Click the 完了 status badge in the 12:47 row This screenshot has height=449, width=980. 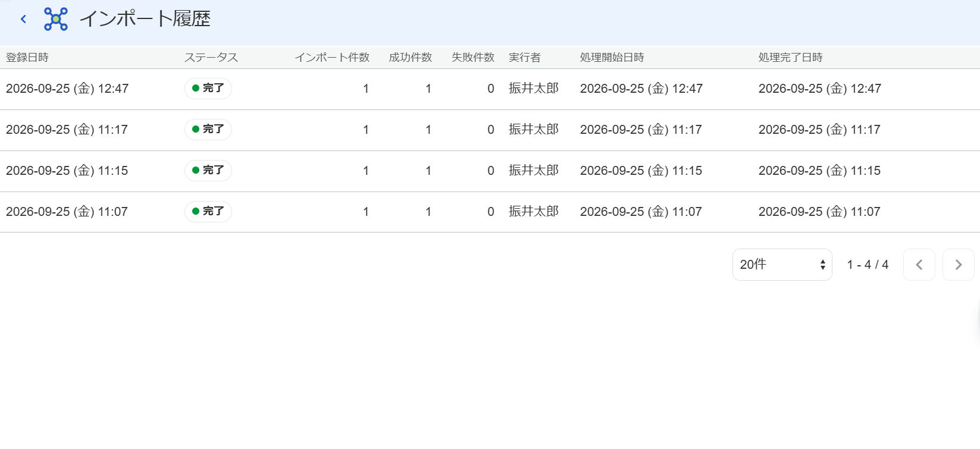[208, 89]
